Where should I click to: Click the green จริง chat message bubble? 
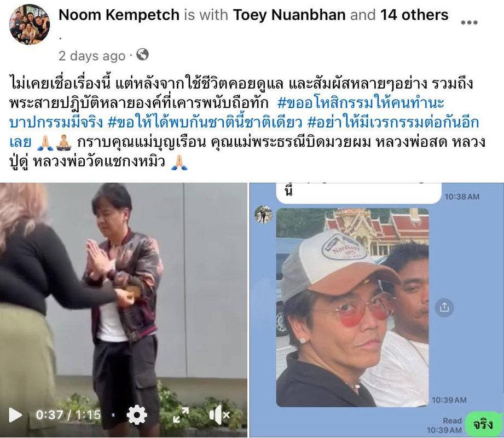(x=483, y=424)
